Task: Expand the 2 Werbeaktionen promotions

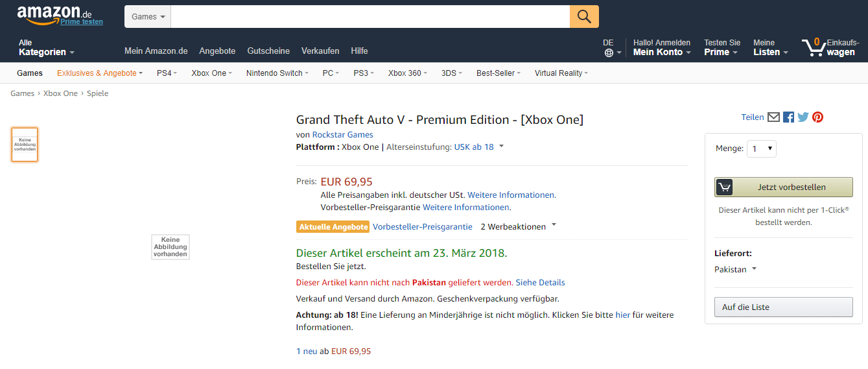Action: click(x=517, y=226)
